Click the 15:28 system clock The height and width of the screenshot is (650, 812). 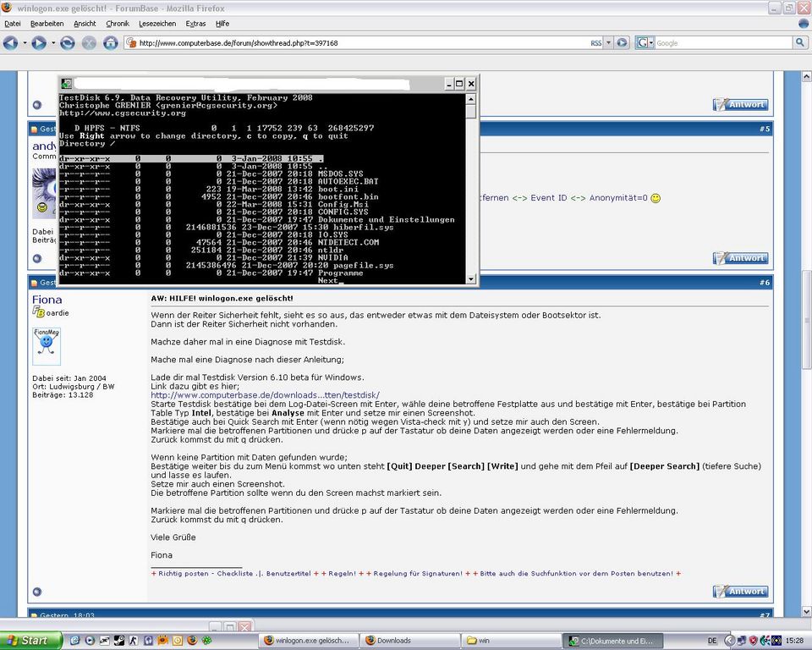(x=794, y=641)
